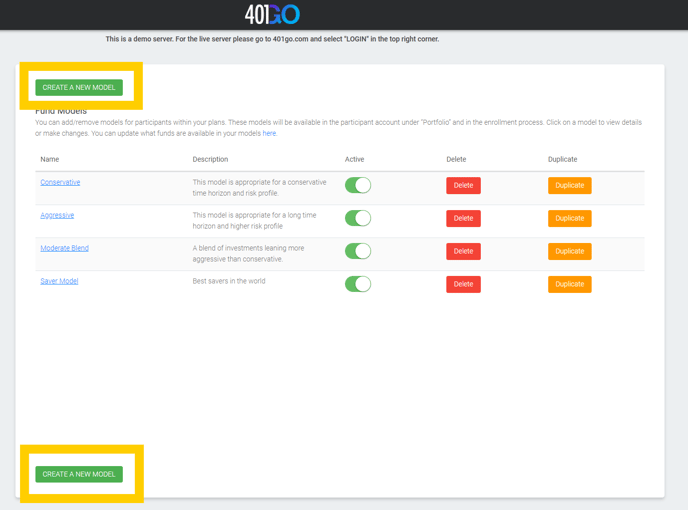Image resolution: width=688 pixels, height=510 pixels.
Task: Click the top Create a New Model button
Action: pos(79,88)
